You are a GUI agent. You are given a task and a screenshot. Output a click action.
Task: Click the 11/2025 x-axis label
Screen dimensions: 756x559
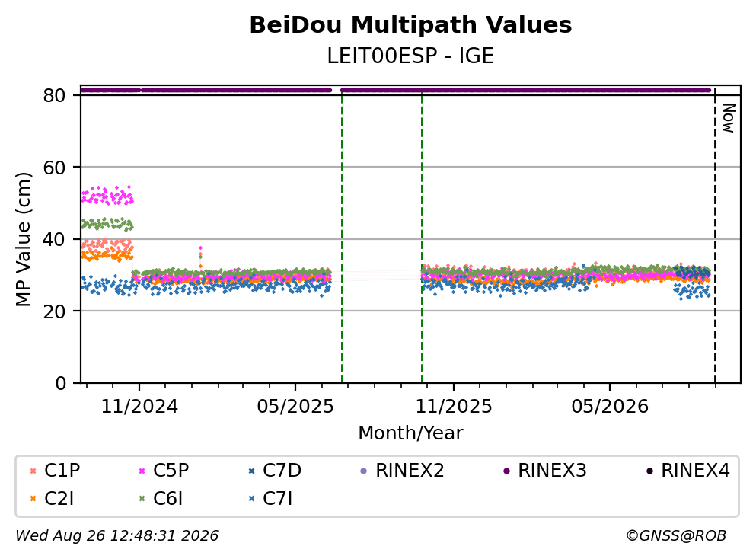[x=454, y=407]
